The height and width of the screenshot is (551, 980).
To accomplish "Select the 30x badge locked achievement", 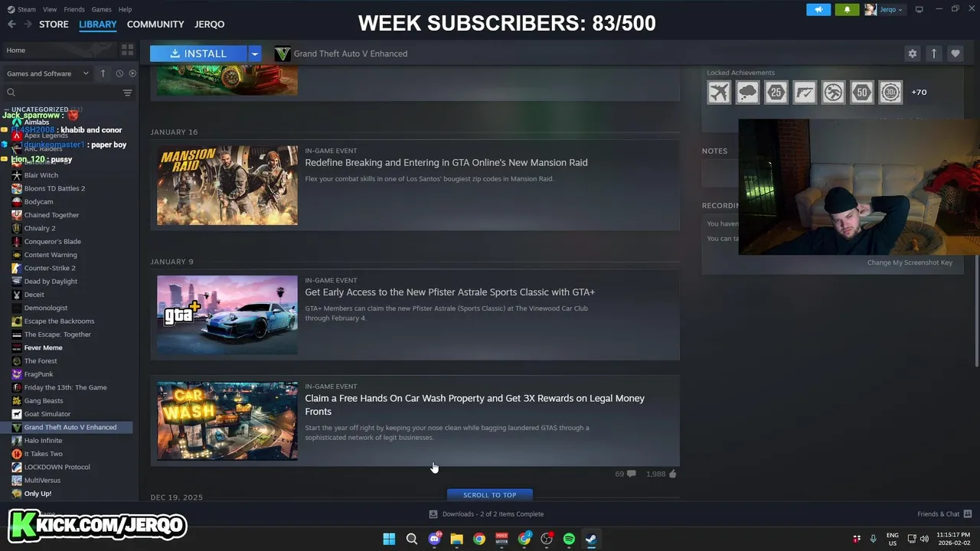I will coord(890,93).
